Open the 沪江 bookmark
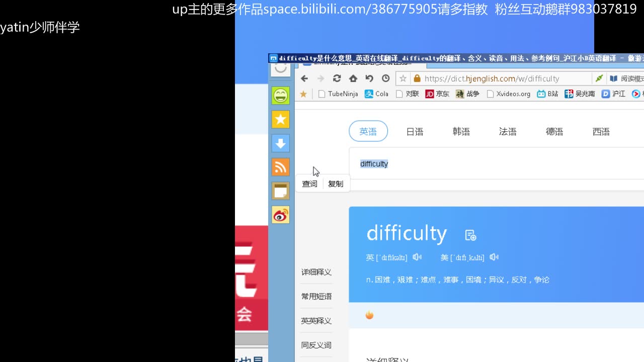This screenshot has width=644, height=362. coord(613,94)
